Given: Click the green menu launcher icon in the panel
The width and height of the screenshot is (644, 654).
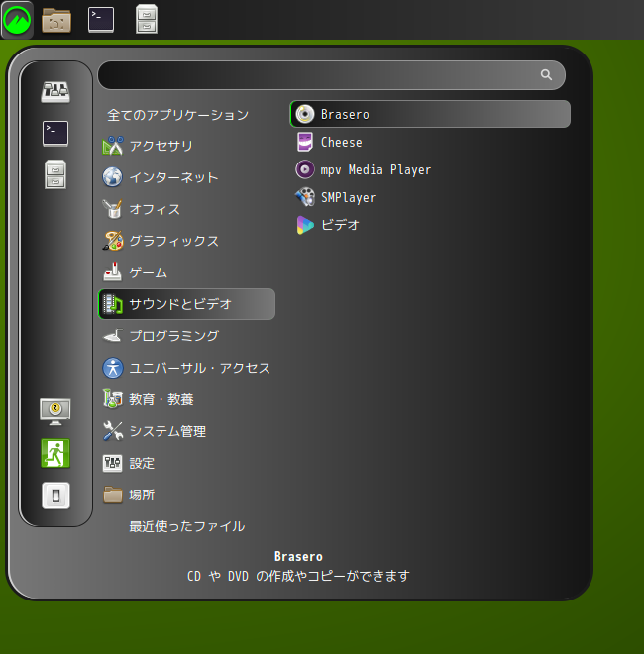Looking at the screenshot, I should point(17,20).
